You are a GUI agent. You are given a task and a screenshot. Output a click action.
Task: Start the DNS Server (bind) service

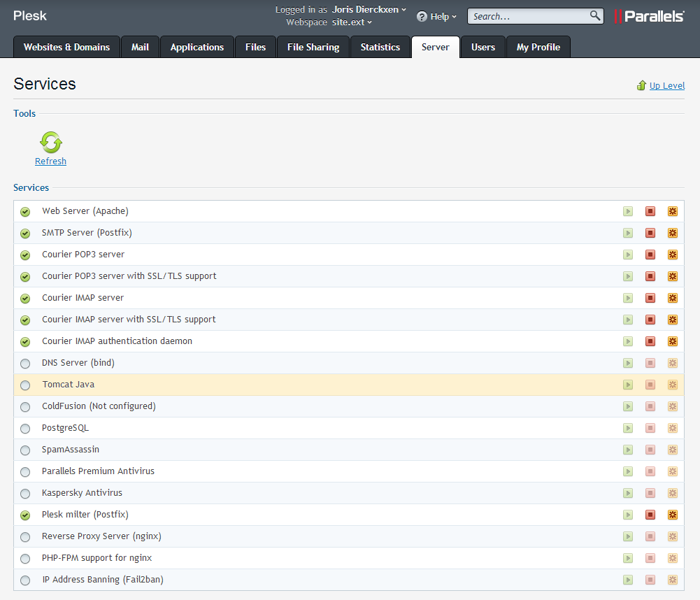coord(628,363)
